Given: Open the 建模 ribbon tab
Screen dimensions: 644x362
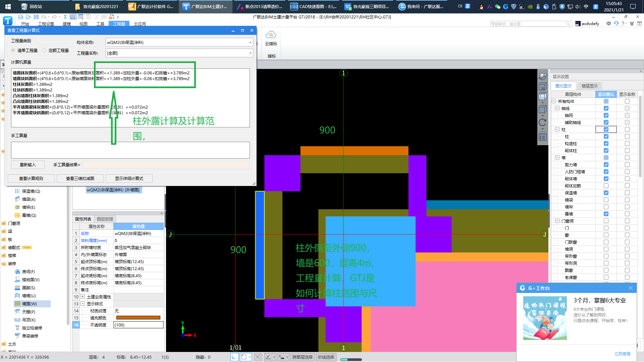Looking at the screenshot, I should click(x=67, y=24).
